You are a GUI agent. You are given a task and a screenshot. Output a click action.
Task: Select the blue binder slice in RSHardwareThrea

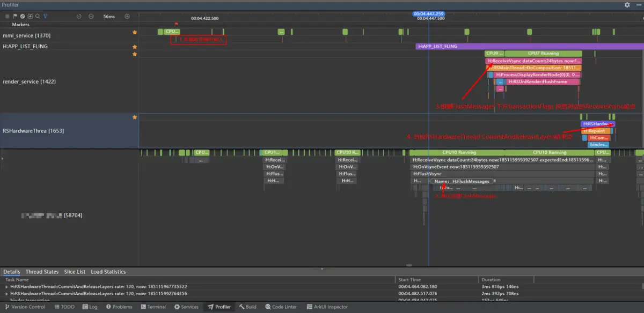point(598,145)
